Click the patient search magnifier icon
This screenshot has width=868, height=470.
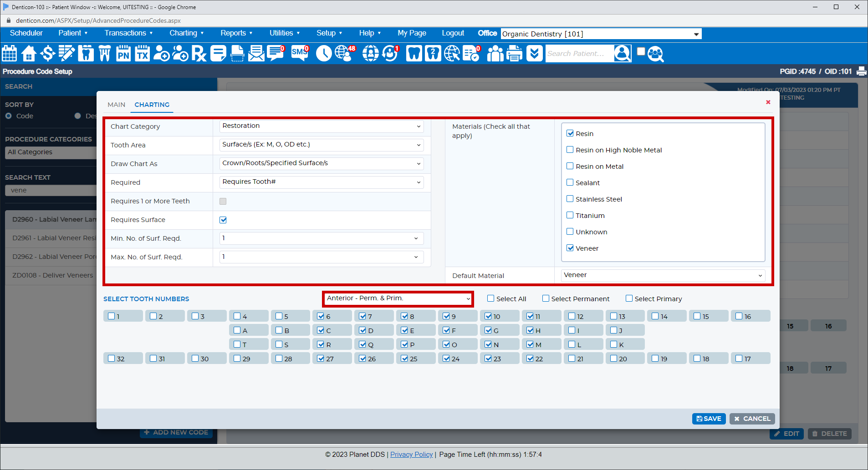[x=622, y=53]
